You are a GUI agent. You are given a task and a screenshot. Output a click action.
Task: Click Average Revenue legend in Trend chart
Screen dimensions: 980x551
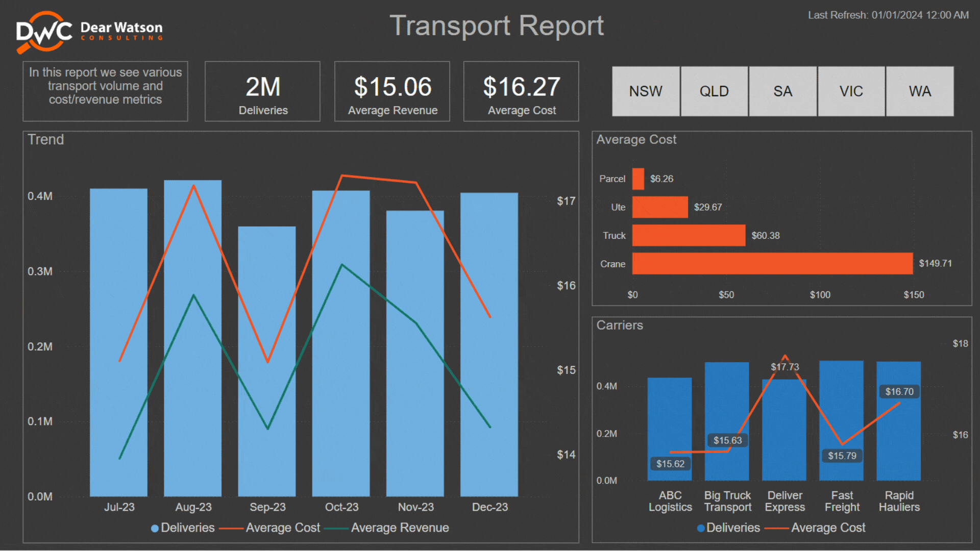(x=399, y=528)
